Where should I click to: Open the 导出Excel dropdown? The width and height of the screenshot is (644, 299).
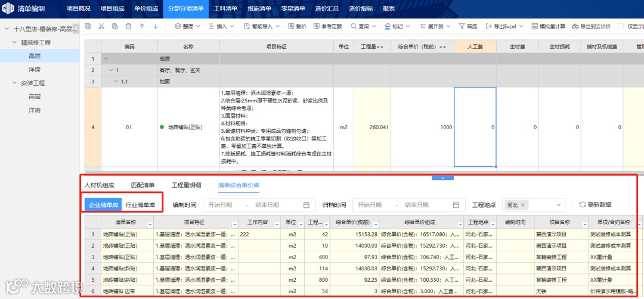coord(505,26)
